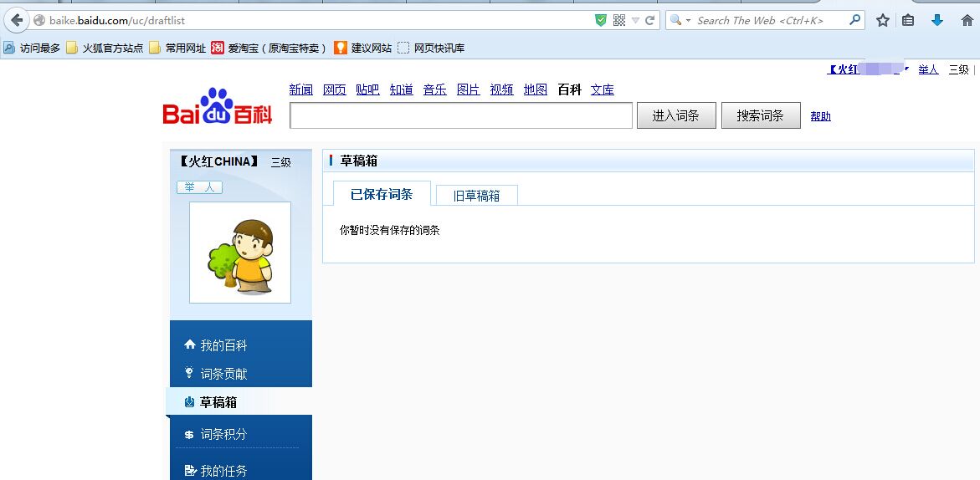
Task: Open the 爱淘宝 bookmark
Action: tap(269, 48)
